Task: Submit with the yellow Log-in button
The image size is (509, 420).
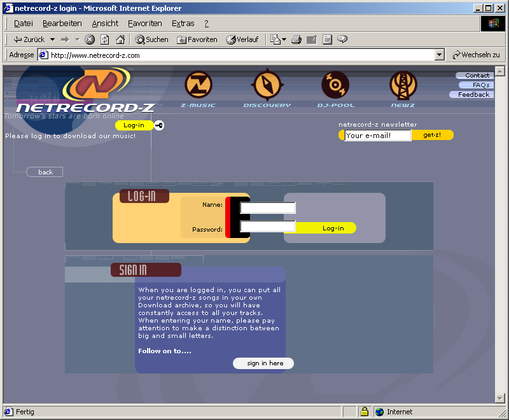Action: coord(326,228)
